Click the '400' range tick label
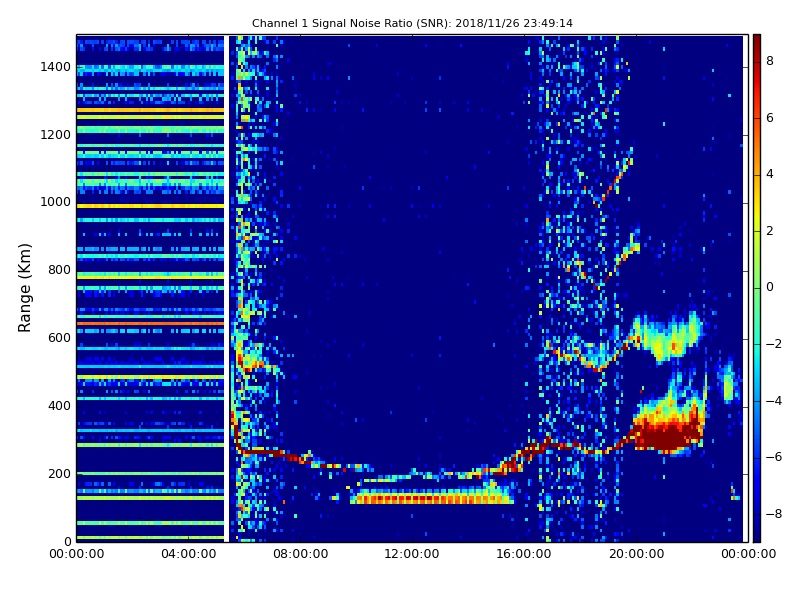Viewport: 800px width, 600px height. click(59, 406)
